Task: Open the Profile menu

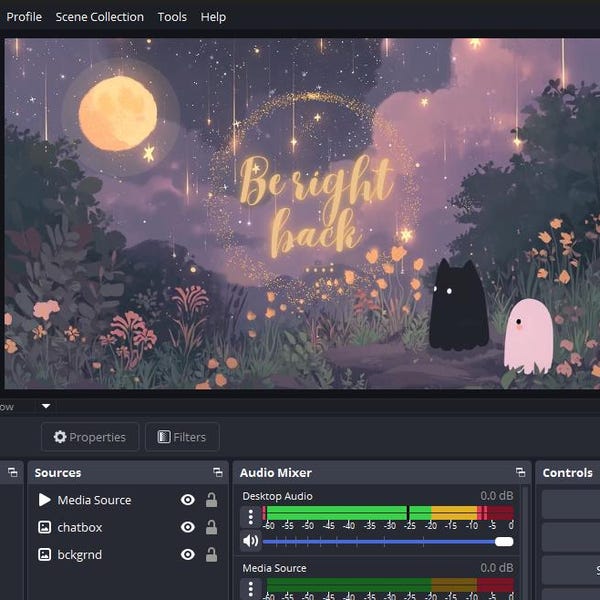Action: 24,17
